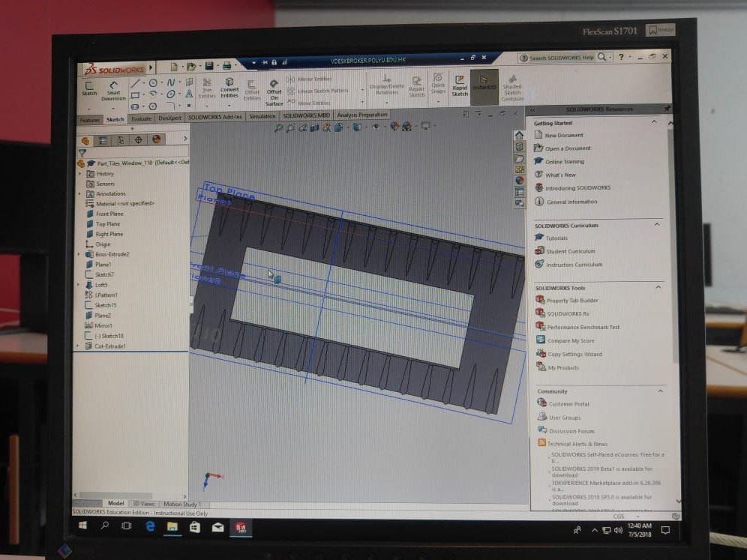This screenshot has height=560, width=747.
Task: Select the Sketch tool in ribbon
Action: point(89,88)
